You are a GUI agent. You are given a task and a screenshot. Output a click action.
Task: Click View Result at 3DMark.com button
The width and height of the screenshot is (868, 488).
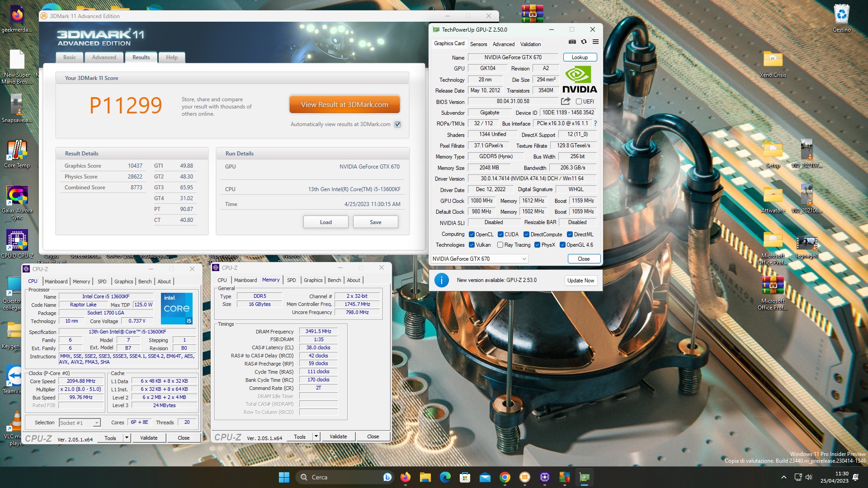344,104
